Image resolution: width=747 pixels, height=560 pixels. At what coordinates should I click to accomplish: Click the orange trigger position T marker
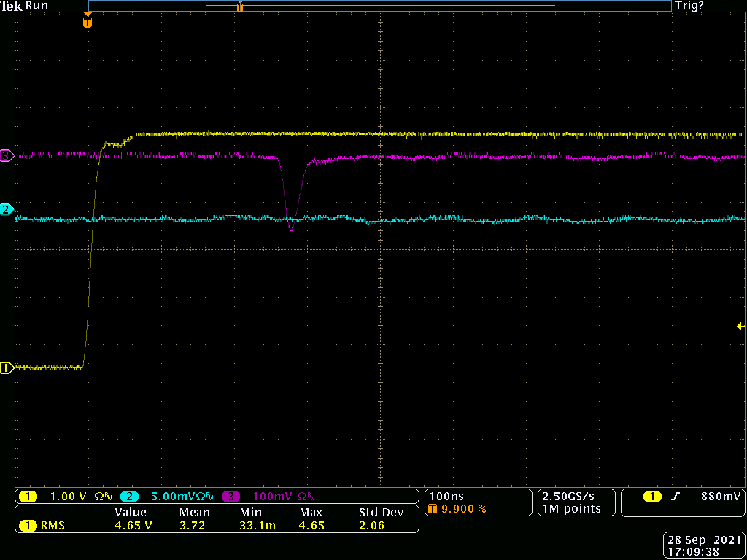click(x=88, y=23)
